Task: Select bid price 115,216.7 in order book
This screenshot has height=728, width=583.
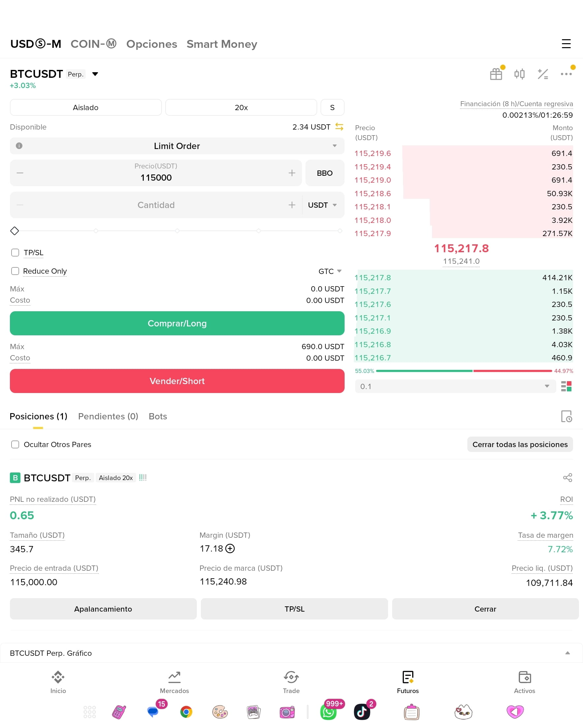Action: pyautogui.click(x=373, y=358)
